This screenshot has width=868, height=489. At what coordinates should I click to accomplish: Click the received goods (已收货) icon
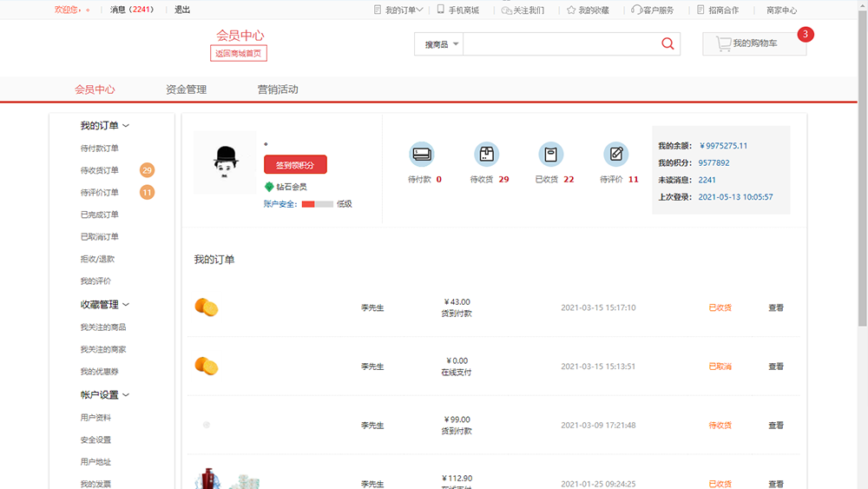point(550,155)
